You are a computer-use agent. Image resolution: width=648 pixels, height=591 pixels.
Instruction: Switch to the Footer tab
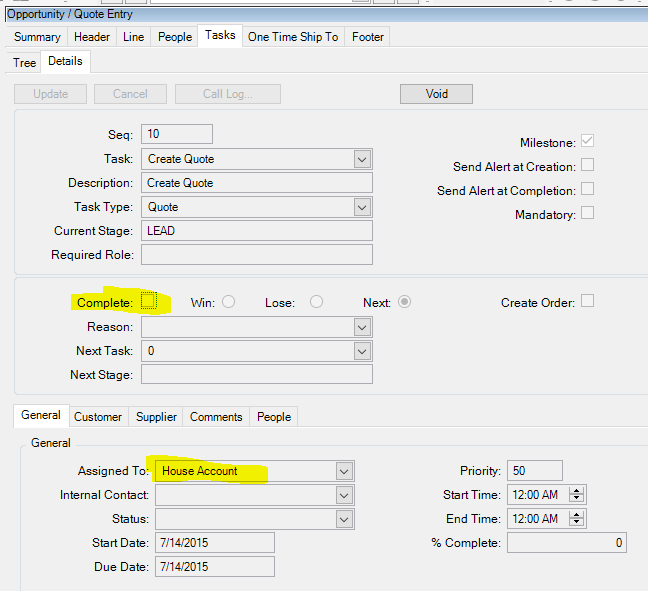tap(368, 37)
